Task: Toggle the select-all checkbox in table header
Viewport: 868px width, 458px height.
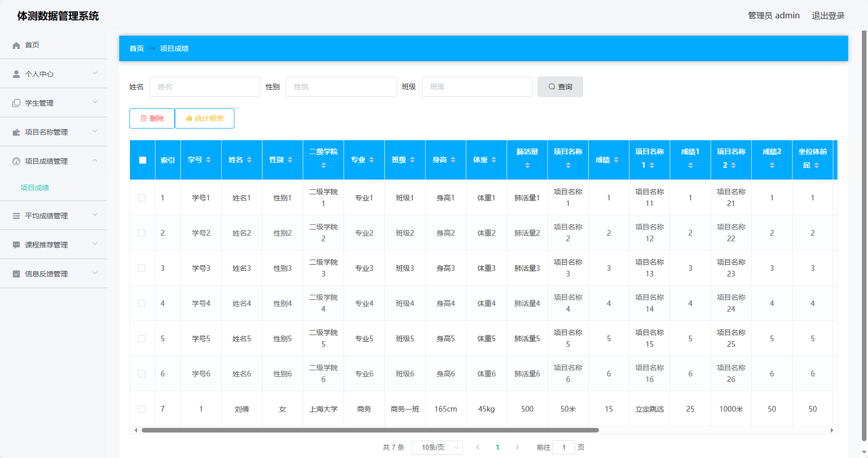Action: pos(143,160)
